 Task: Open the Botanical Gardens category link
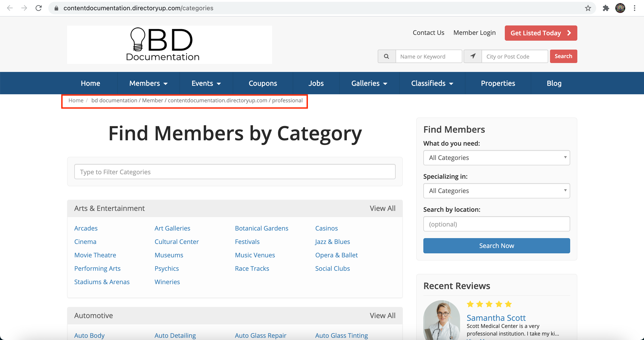pyautogui.click(x=261, y=228)
